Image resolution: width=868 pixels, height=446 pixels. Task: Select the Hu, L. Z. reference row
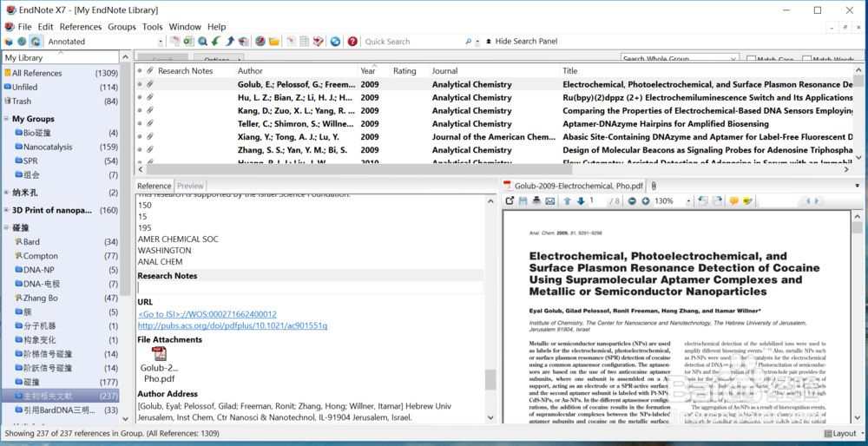[495, 97]
